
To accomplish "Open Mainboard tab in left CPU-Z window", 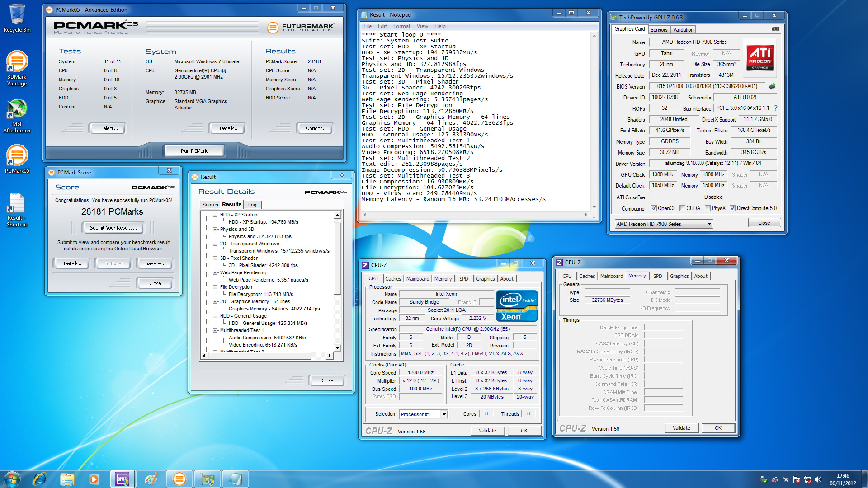I will point(418,279).
